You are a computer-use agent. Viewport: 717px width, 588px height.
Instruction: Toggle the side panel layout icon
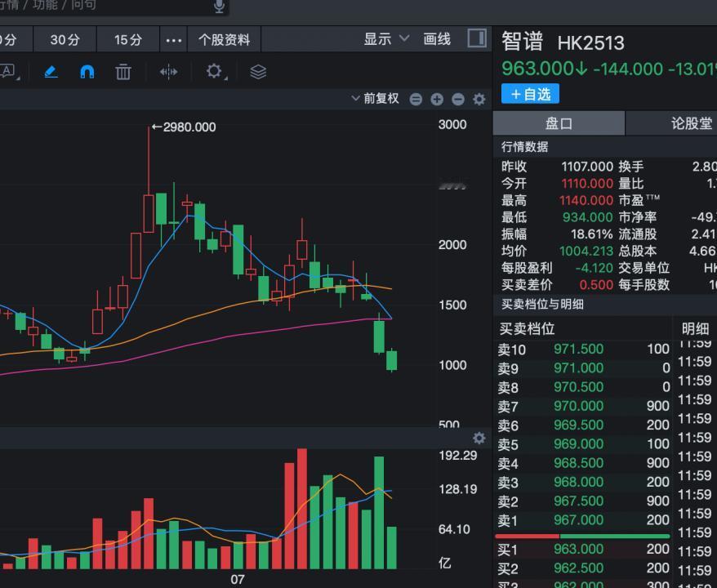pos(477,38)
